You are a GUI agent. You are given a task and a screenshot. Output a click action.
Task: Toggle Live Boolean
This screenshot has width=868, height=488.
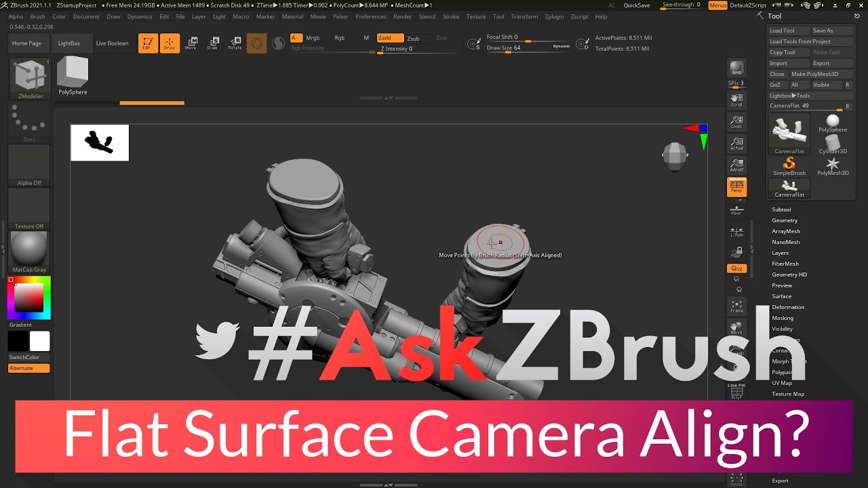click(x=112, y=43)
